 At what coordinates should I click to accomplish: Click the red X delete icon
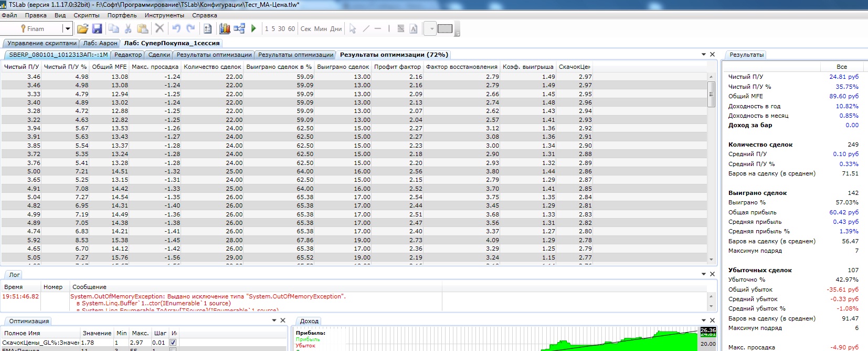click(160, 29)
